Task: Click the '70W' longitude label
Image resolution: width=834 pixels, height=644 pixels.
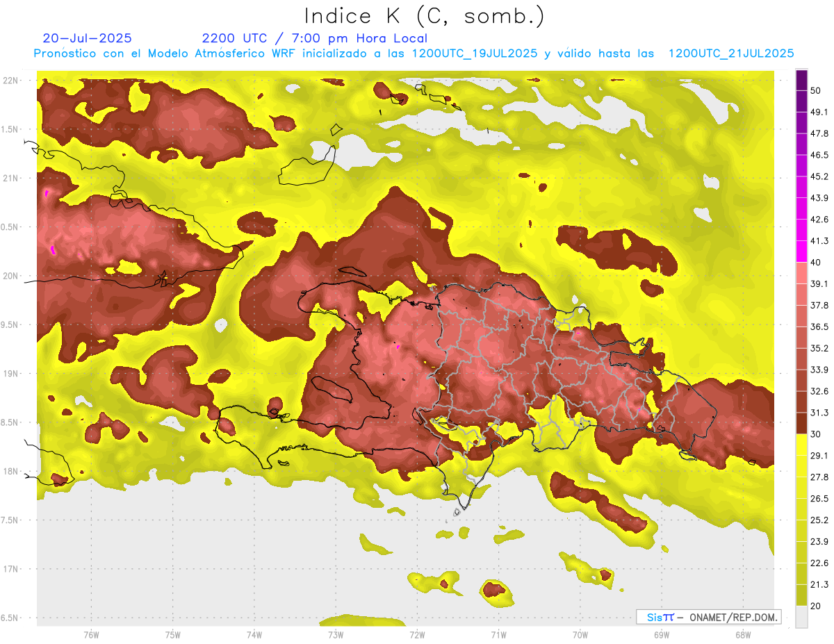Action: [580, 634]
